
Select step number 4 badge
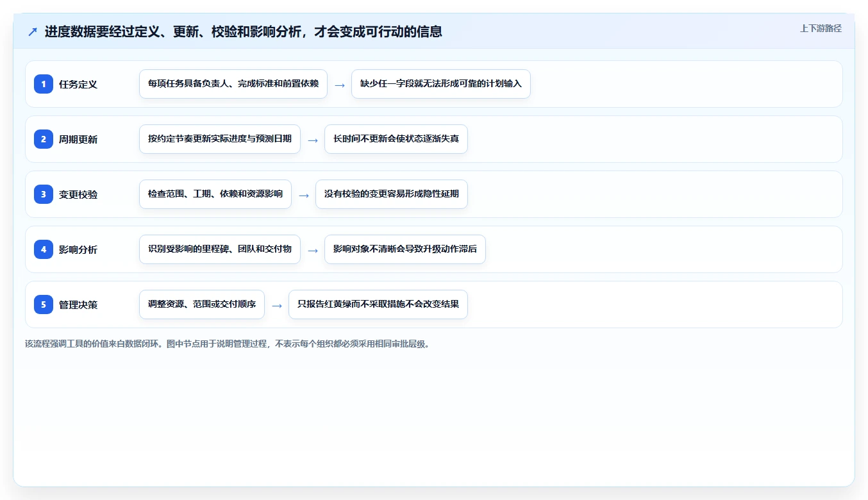(44, 249)
